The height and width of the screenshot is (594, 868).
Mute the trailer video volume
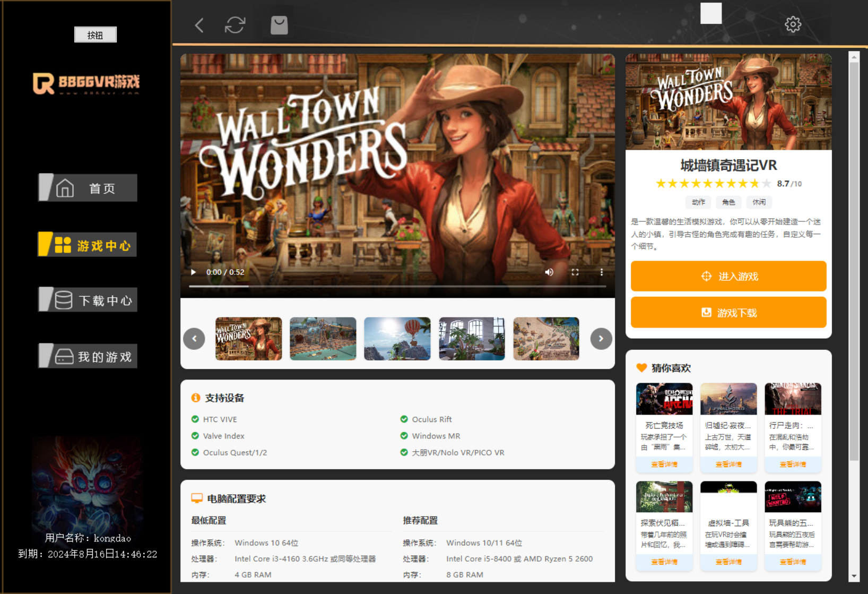point(549,272)
